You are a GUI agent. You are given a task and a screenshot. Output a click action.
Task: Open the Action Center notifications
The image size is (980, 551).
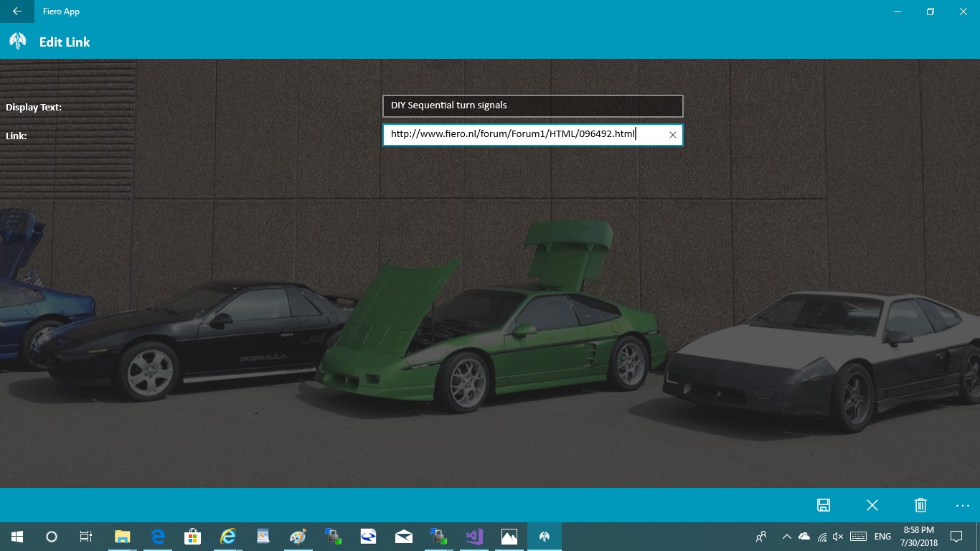956,537
